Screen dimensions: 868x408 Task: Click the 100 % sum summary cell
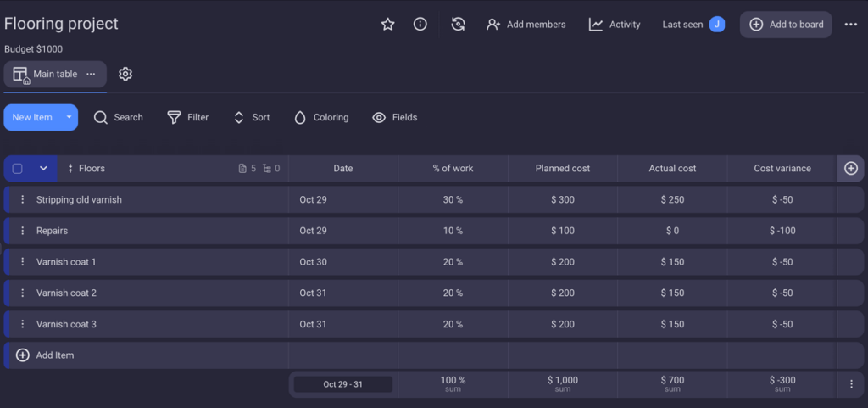point(453,384)
